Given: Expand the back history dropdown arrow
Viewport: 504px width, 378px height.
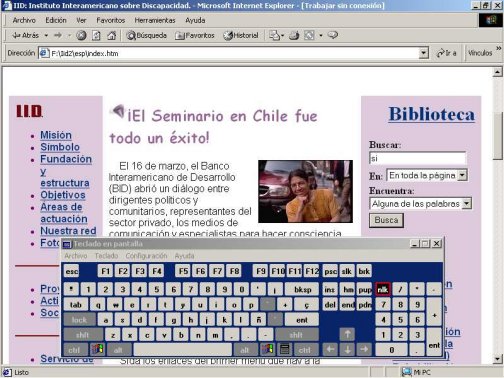Looking at the screenshot, I should 46,35.
